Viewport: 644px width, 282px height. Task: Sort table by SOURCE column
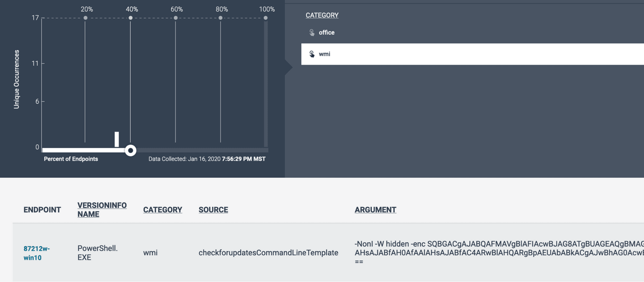click(213, 209)
